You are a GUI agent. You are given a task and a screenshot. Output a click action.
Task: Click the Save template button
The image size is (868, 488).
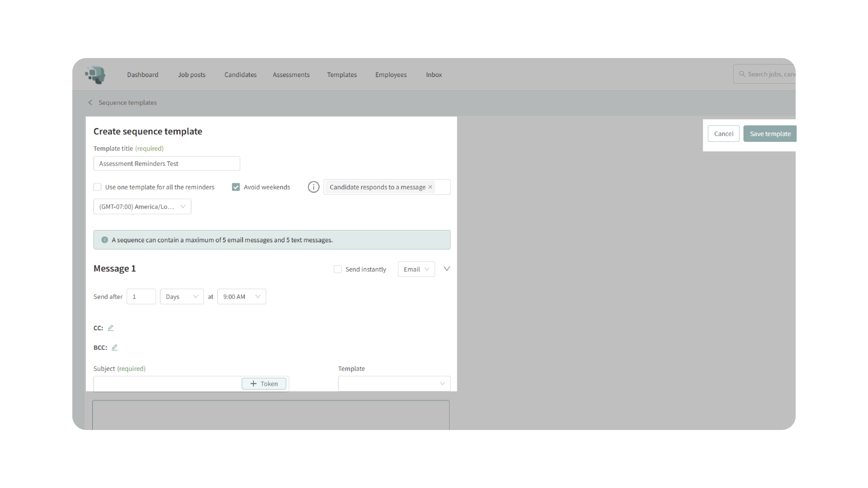point(770,134)
